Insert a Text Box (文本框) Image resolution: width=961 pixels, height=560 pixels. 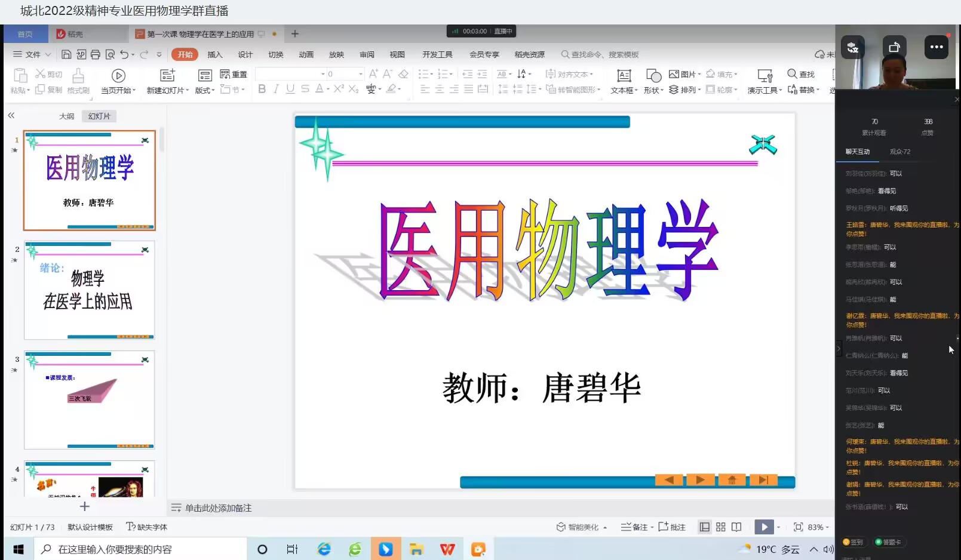click(x=624, y=81)
